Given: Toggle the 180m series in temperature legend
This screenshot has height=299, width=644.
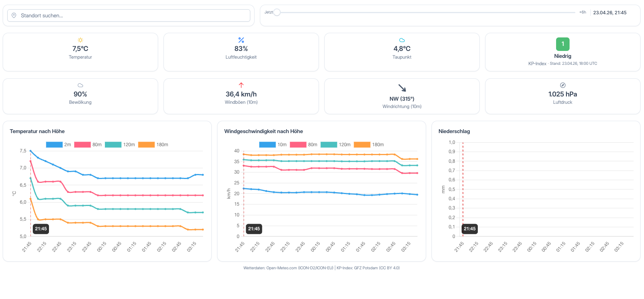Looking at the screenshot, I should pyautogui.click(x=153, y=145).
